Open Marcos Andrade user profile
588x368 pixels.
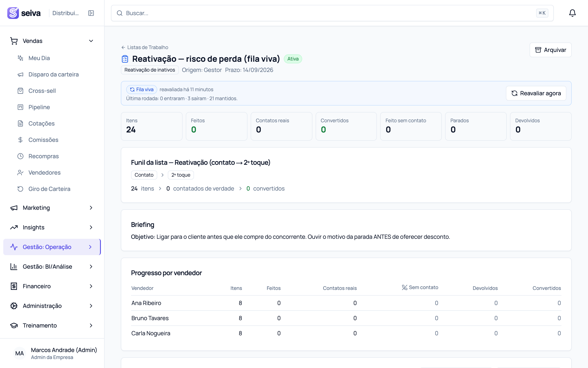click(52, 353)
